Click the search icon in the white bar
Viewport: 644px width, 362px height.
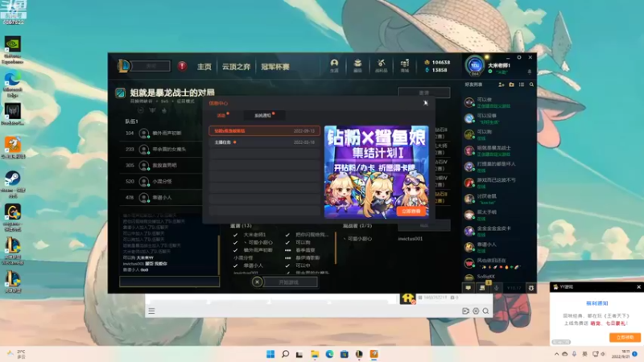485,311
